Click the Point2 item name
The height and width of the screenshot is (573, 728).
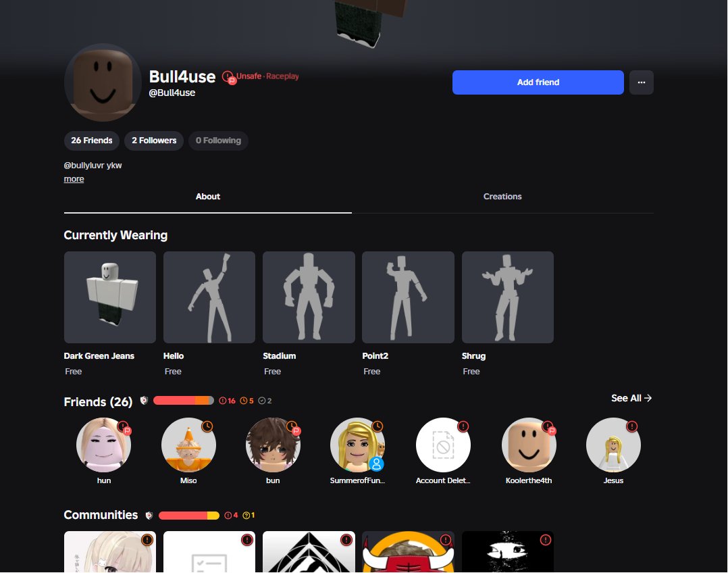pyautogui.click(x=375, y=356)
